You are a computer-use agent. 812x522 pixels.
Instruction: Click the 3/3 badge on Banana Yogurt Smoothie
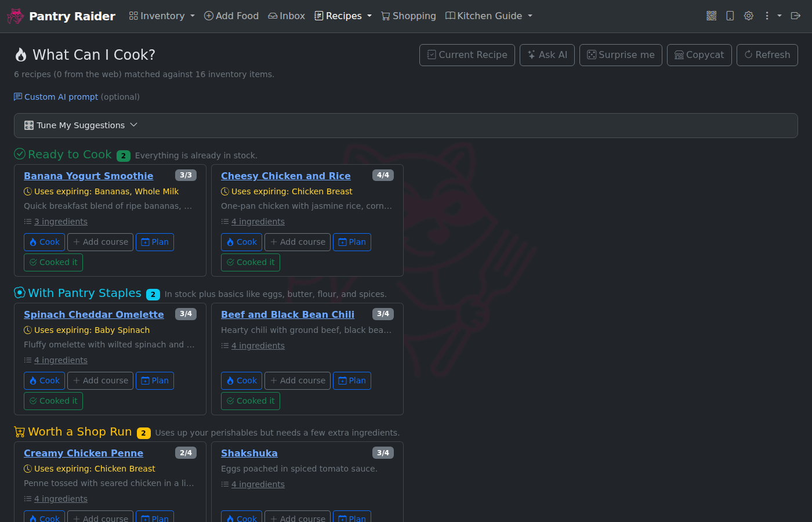click(186, 175)
